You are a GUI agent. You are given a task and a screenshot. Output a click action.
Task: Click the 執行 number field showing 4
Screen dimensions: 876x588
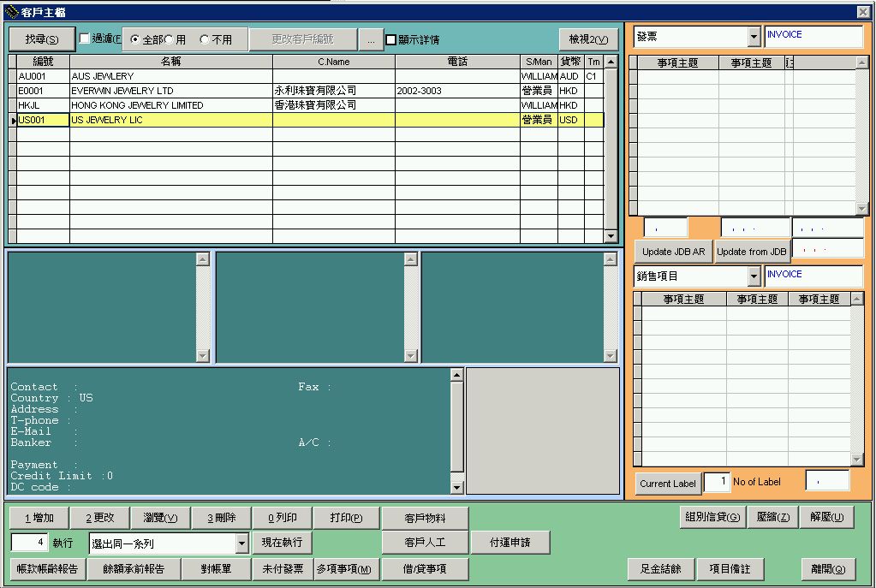pyautogui.click(x=30, y=543)
